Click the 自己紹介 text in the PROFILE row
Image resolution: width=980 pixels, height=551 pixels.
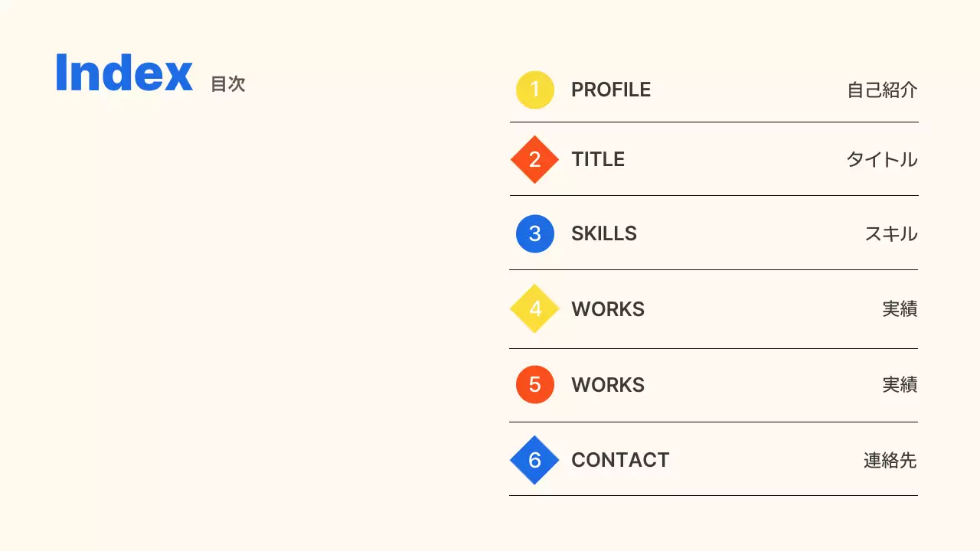click(882, 90)
